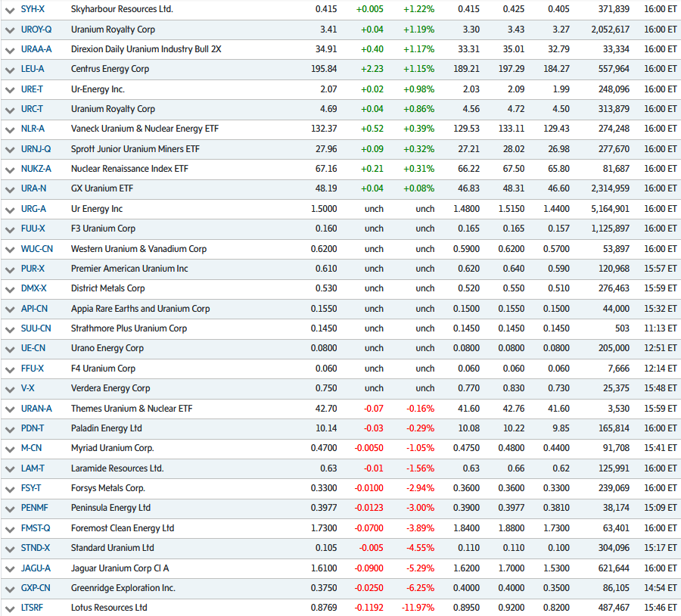Expand the PENMF row chevron

click(10, 509)
